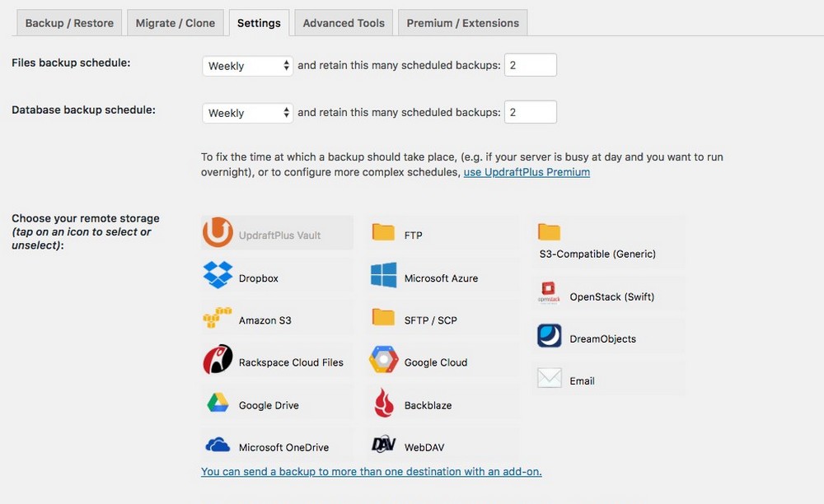
Task: Focus the files retain backups count field
Action: click(x=530, y=65)
